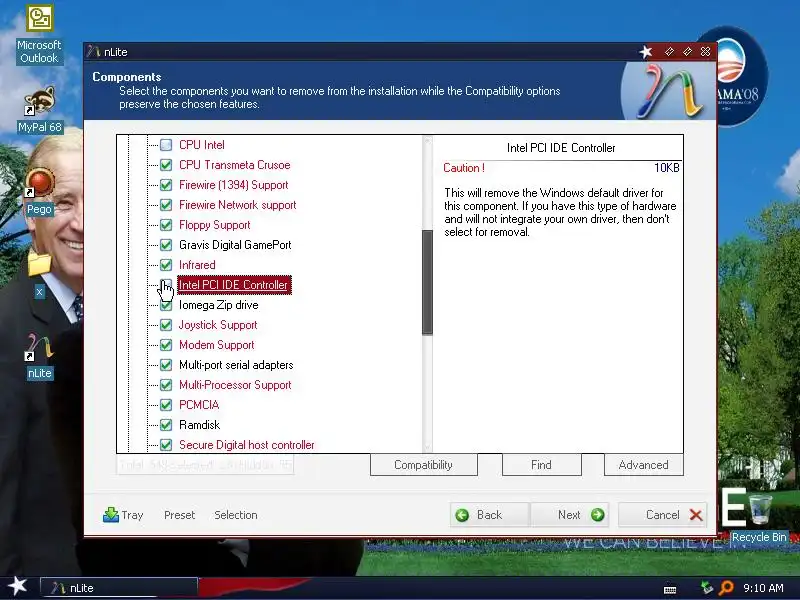
Task: Proceed with the Next button
Action: (x=569, y=515)
